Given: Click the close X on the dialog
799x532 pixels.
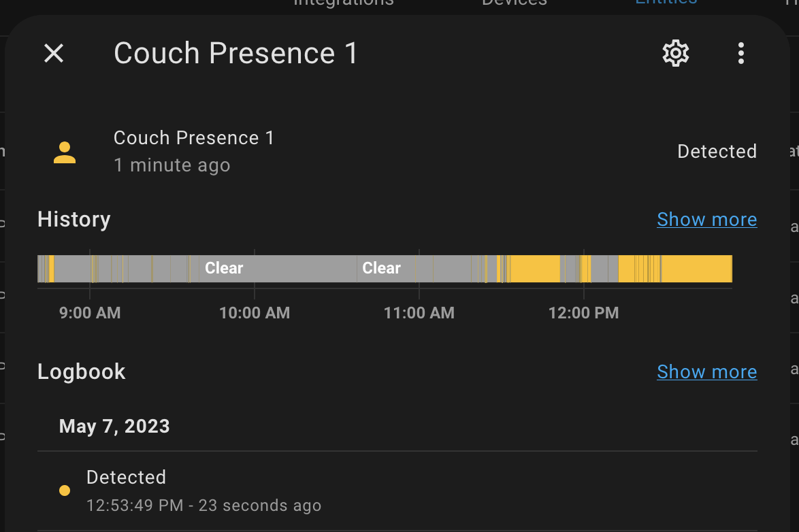Looking at the screenshot, I should [53, 54].
